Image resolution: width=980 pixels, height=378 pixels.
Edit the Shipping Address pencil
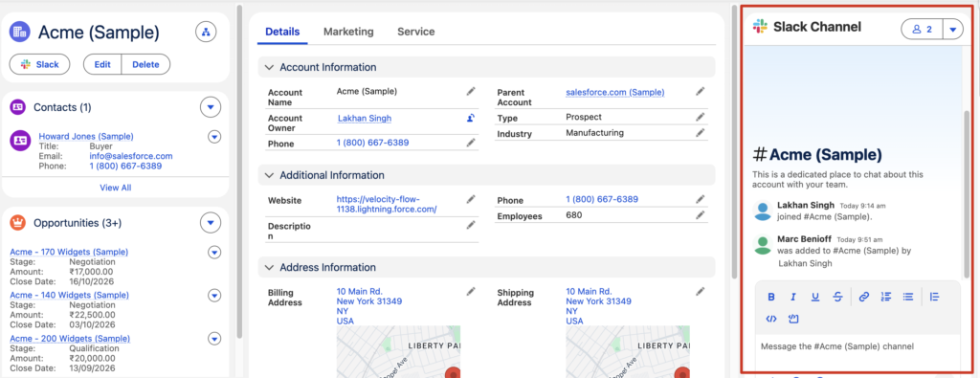tap(701, 291)
